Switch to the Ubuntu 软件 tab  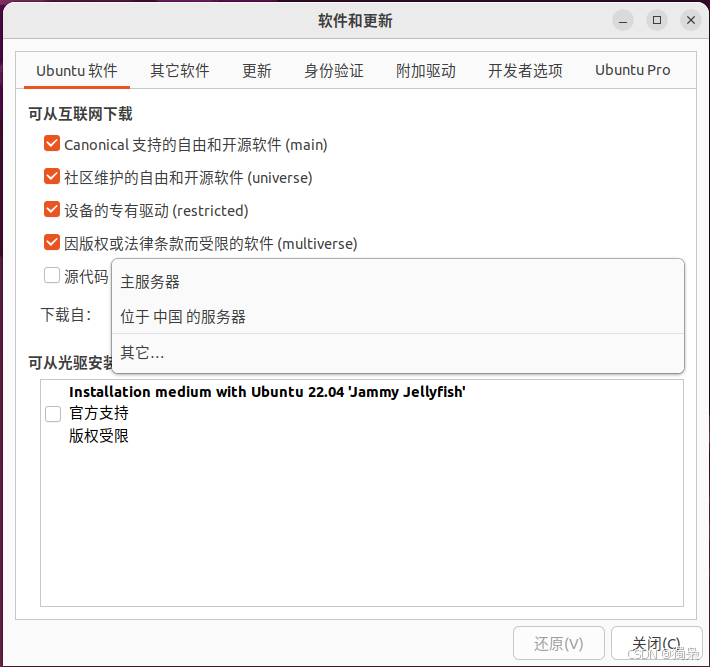coord(77,71)
